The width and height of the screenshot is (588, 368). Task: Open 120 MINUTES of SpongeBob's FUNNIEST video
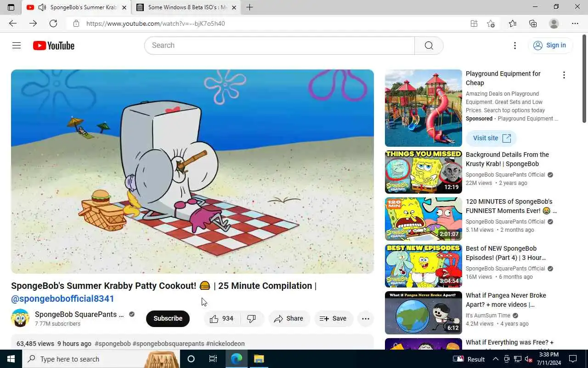[x=511, y=206]
